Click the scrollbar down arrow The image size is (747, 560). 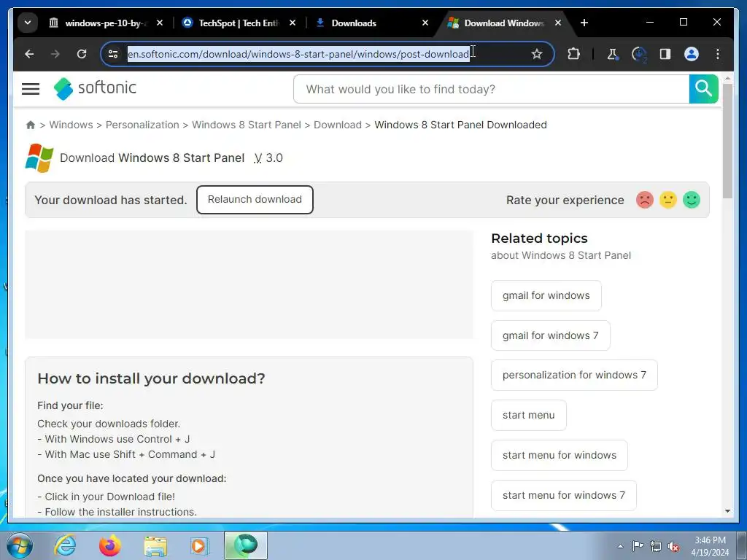click(727, 511)
